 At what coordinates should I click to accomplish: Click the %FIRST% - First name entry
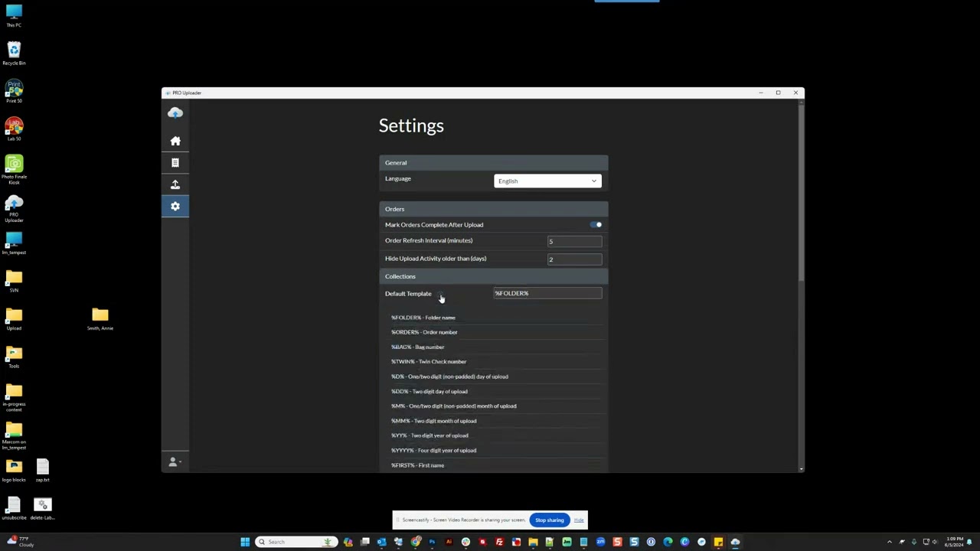(417, 465)
